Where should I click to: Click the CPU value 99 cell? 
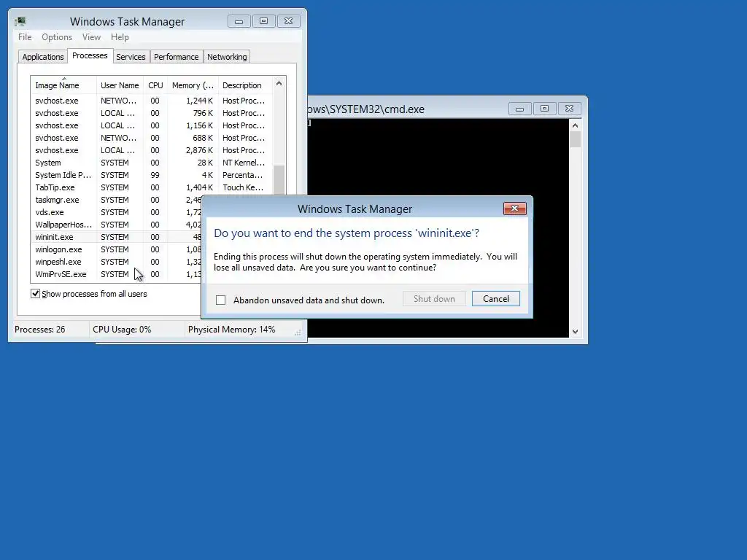click(x=155, y=175)
